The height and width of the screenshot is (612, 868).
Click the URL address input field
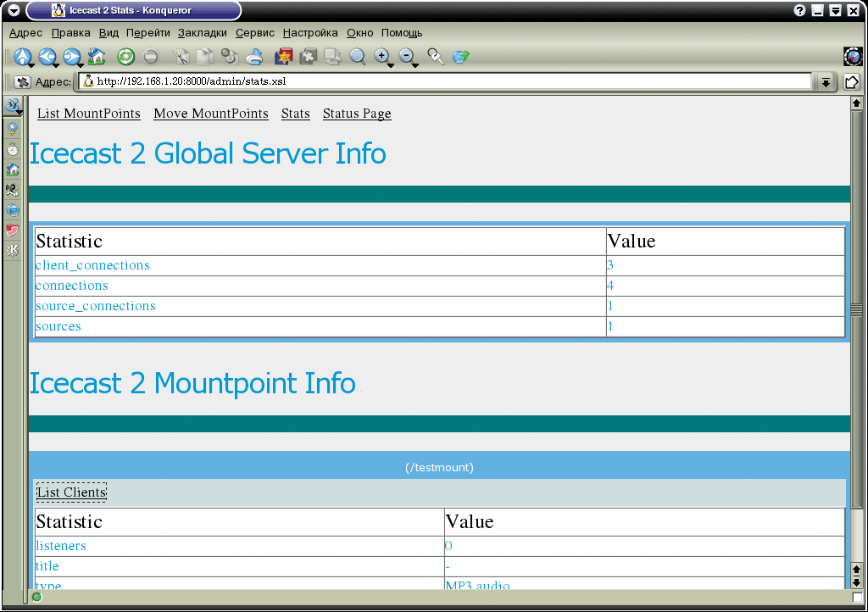click(x=446, y=81)
